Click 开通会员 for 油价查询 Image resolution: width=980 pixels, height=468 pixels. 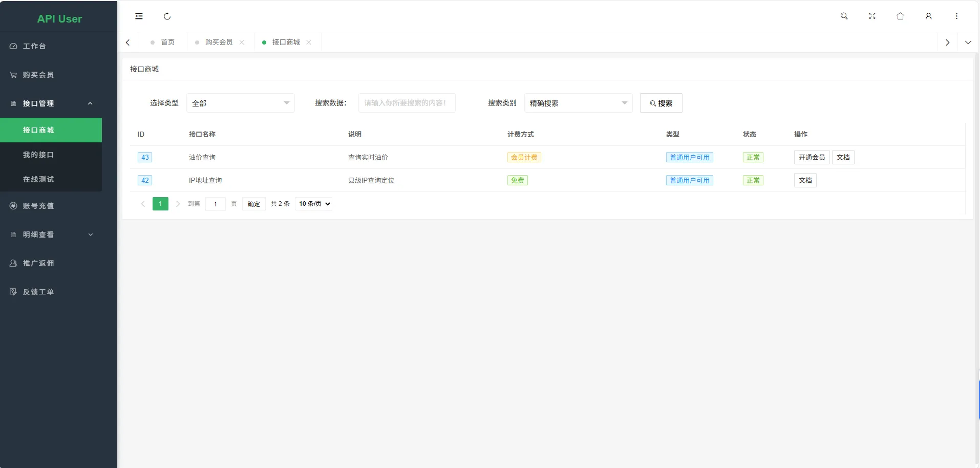(811, 157)
